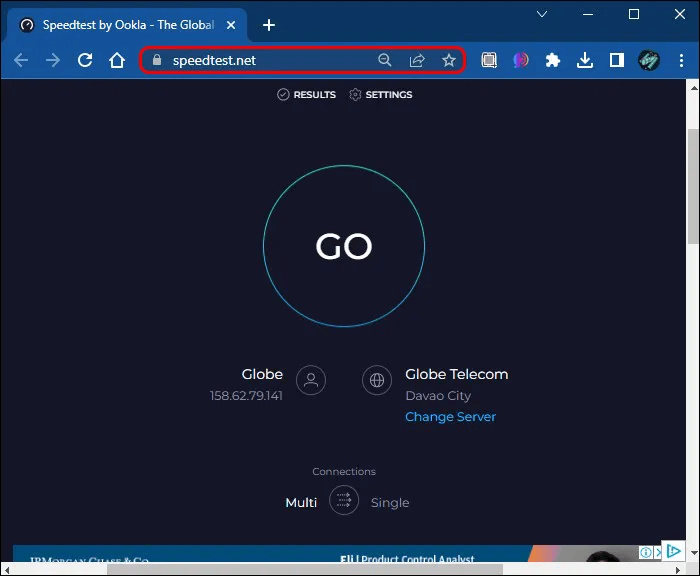Click the scroll left arrow
The height and width of the screenshot is (576, 700).
coord(7,570)
